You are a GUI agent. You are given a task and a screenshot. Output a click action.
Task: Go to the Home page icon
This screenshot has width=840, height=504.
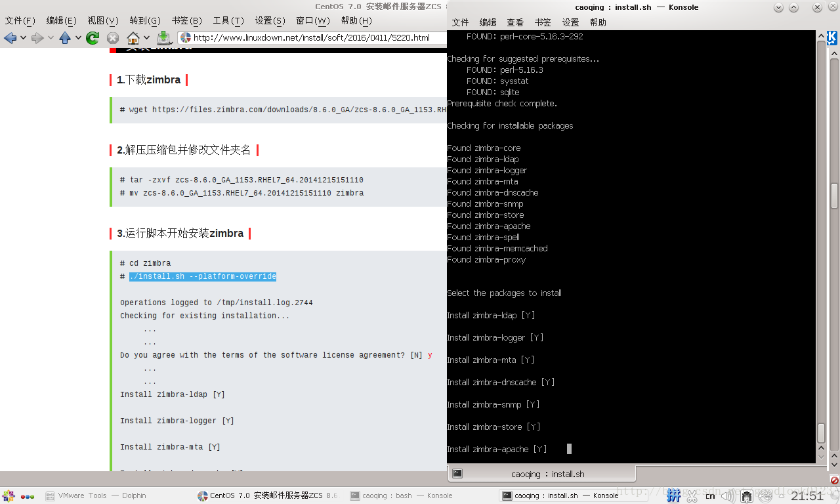click(133, 38)
